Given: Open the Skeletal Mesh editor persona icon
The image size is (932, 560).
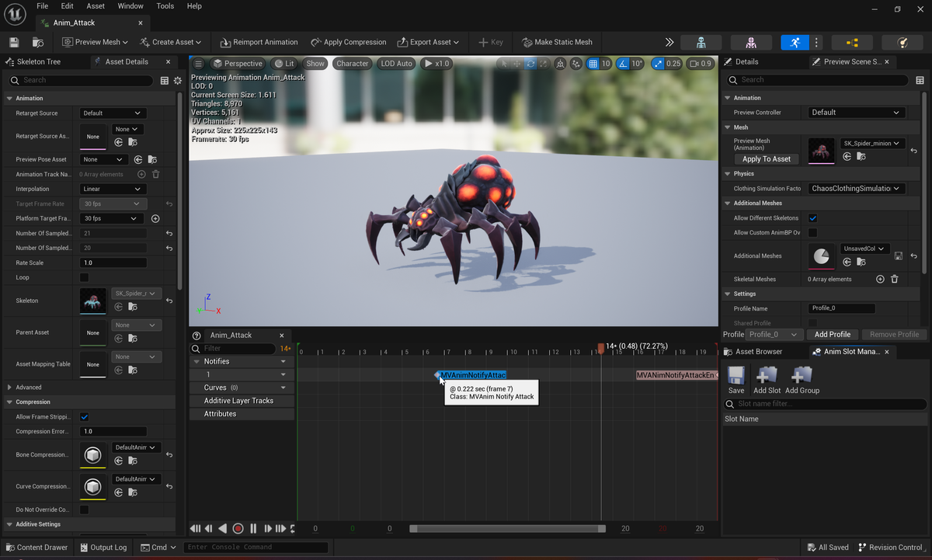Looking at the screenshot, I should click(751, 41).
